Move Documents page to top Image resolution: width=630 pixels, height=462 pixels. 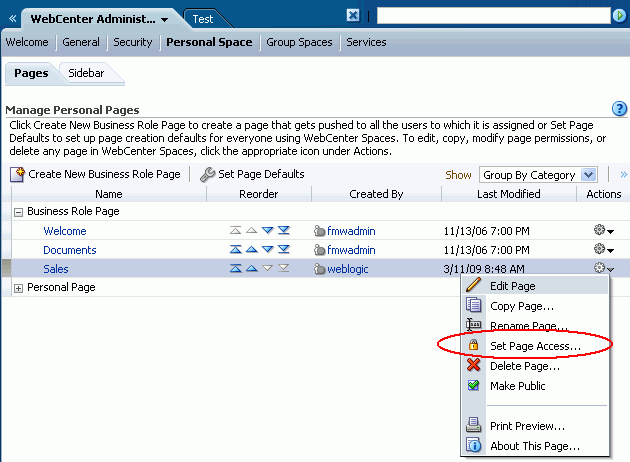point(235,249)
